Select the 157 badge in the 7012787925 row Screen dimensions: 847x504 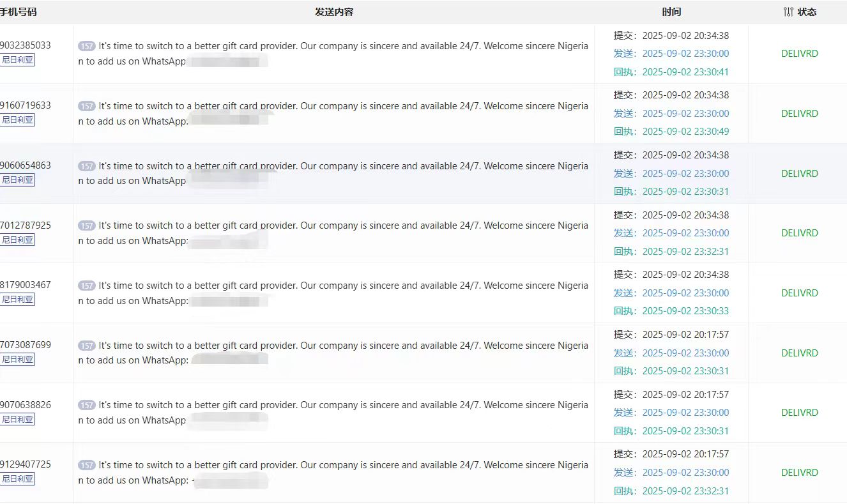tap(87, 225)
